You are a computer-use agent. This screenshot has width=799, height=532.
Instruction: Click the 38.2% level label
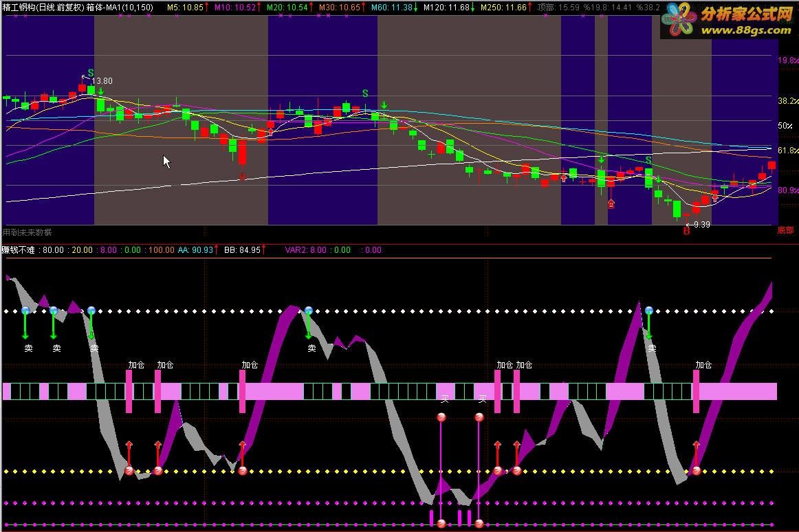tap(788, 100)
